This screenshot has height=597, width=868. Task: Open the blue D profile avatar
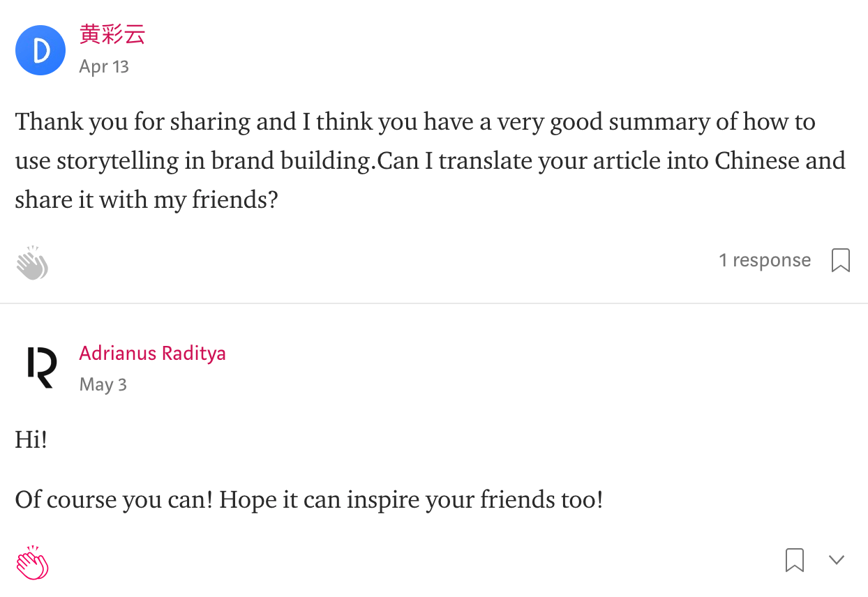pos(40,50)
